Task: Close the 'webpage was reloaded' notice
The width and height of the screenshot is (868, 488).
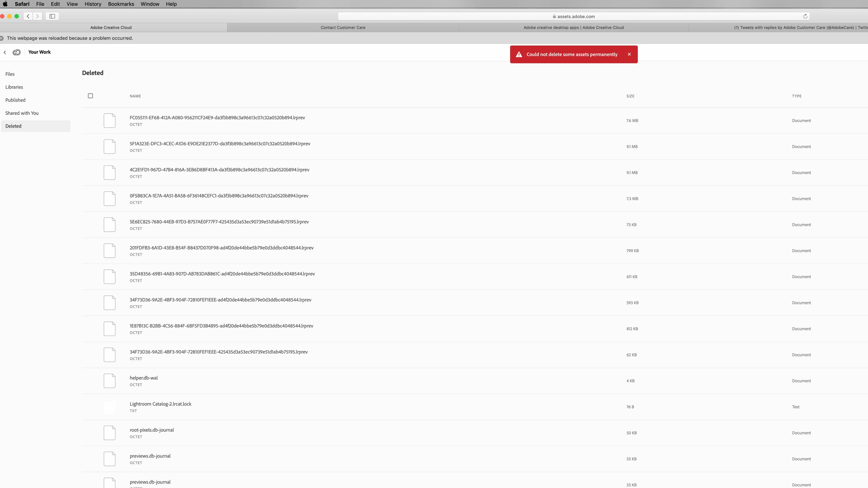Action: coord(2,38)
